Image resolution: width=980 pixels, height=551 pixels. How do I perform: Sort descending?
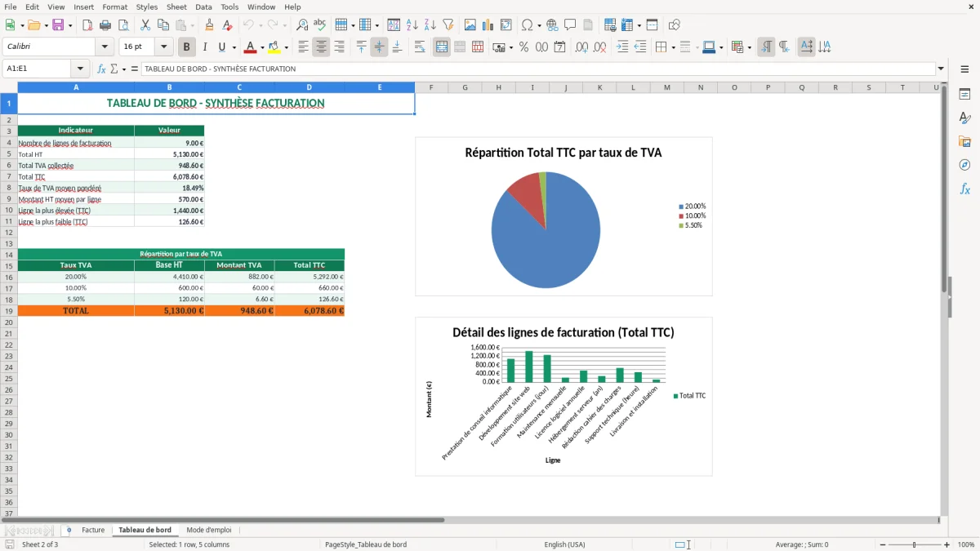point(430,25)
